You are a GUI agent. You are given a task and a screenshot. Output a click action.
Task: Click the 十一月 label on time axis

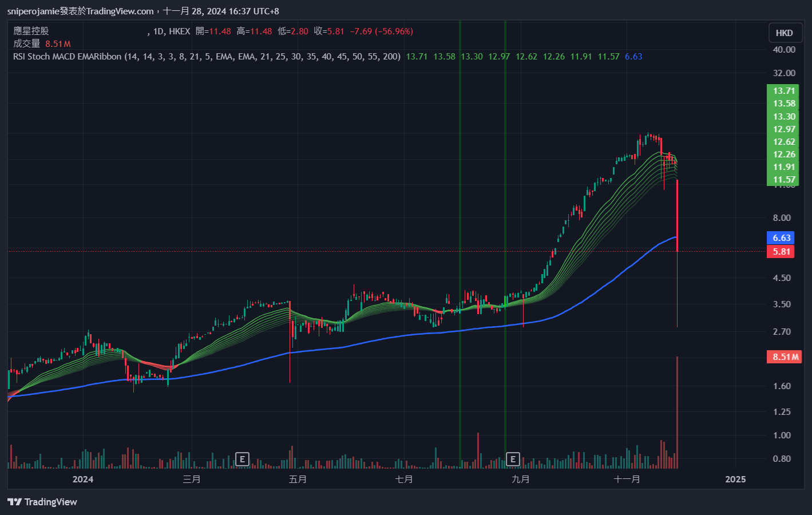click(x=627, y=480)
